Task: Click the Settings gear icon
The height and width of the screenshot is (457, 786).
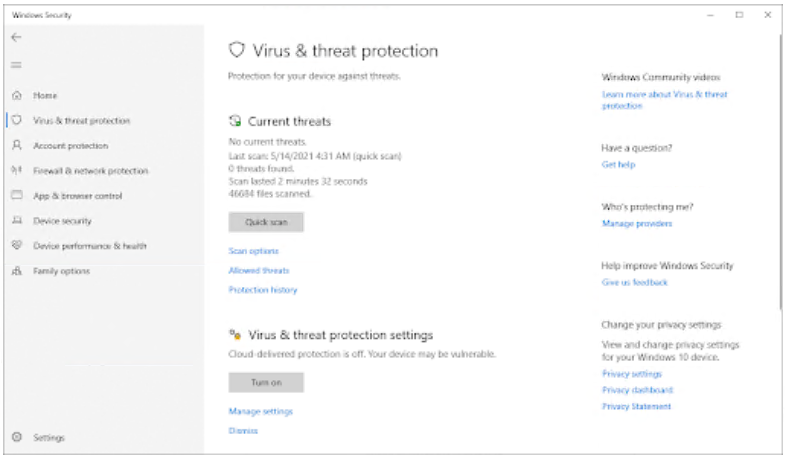Action: (17, 438)
